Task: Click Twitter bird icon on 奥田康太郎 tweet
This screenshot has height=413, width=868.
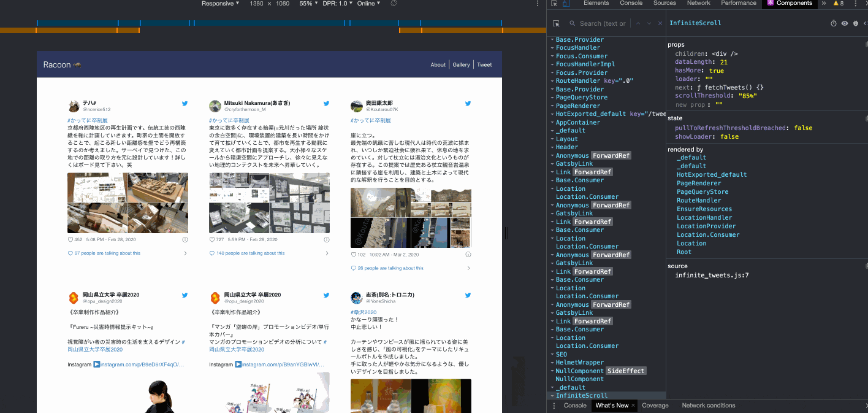Action: (x=468, y=104)
